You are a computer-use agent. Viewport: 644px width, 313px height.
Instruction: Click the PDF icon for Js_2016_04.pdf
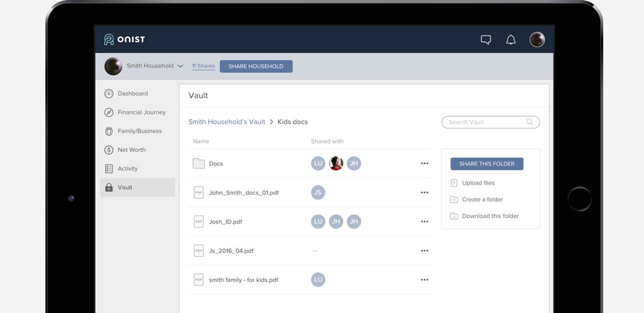[199, 250]
